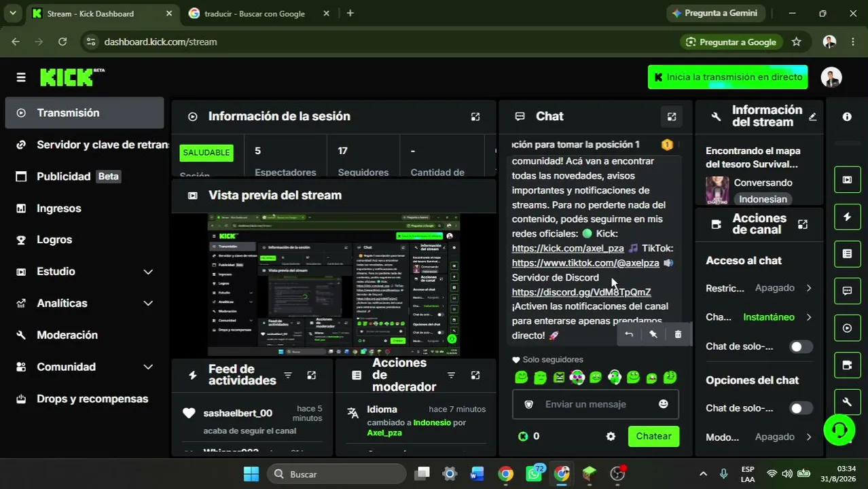Open the green headset support button
This screenshot has width=868, height=489.
point(839,429)
